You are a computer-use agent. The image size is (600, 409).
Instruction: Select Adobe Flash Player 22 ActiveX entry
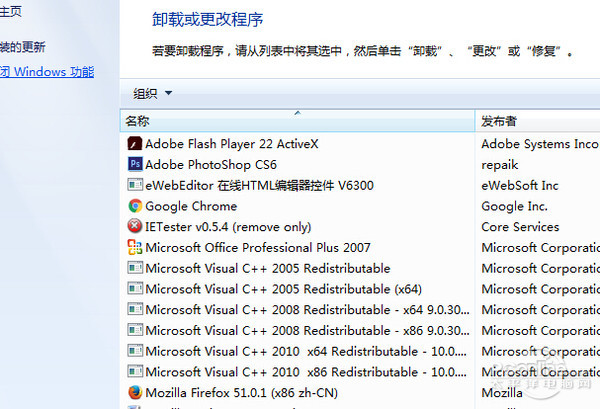click(x=232, y=144)
